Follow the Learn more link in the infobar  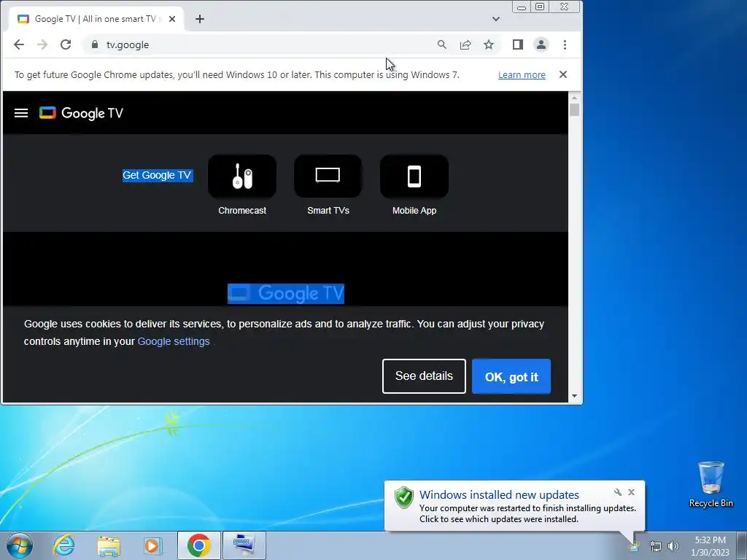(522, 75)
